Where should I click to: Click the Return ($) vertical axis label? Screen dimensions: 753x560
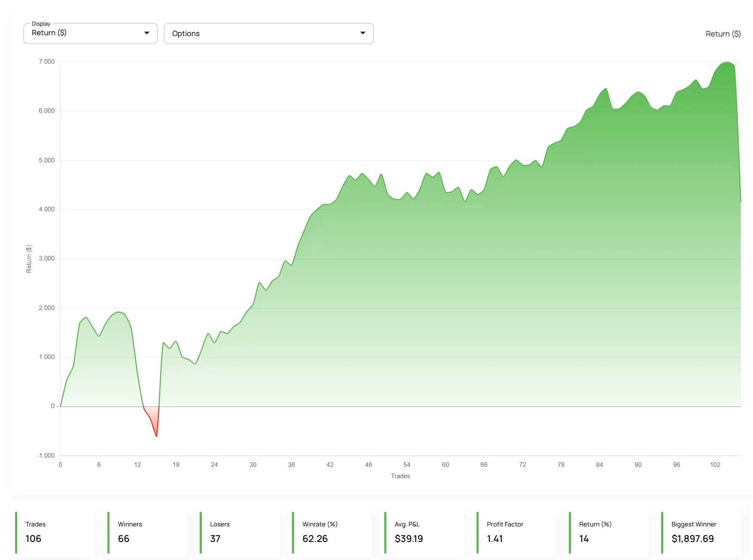(x=29, y=259)
